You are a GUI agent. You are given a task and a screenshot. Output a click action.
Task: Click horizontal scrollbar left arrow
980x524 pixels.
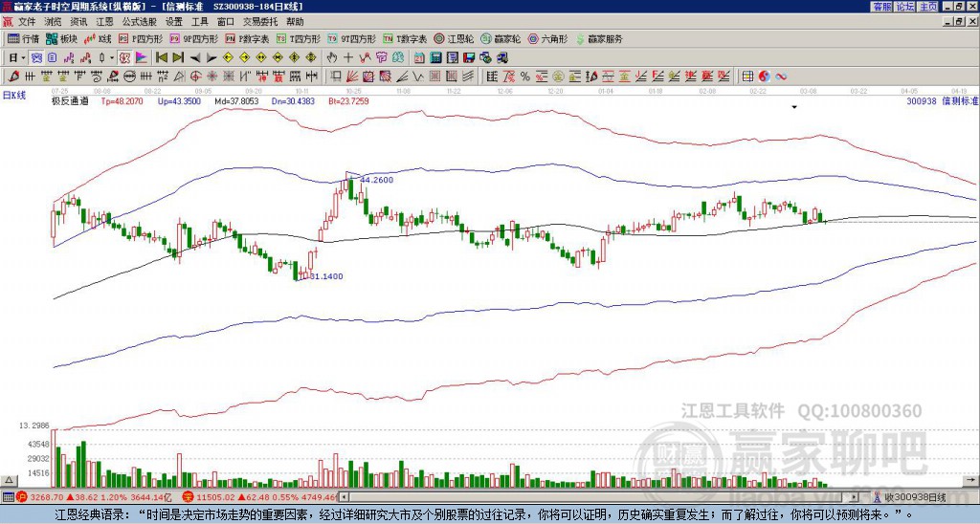coord(345,497)
